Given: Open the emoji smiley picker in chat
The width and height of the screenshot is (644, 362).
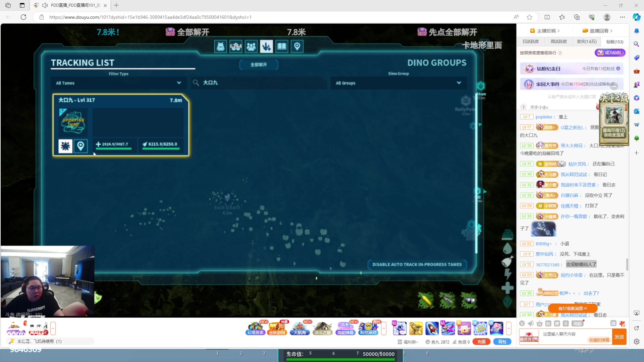Looking at the screenshot, I should click(522, 323).
